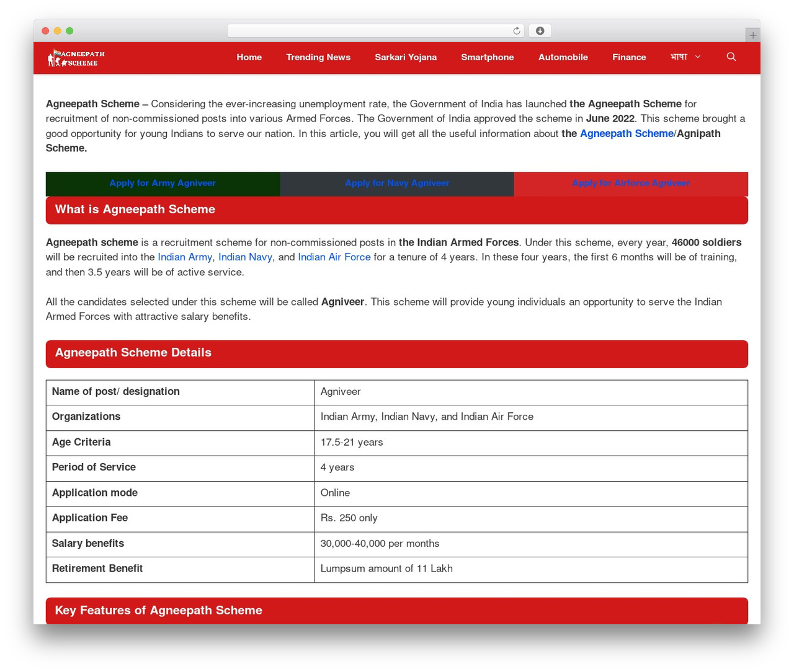Click 'Key Features of Agneepath Scheme' heading

(x=397, y=611)
